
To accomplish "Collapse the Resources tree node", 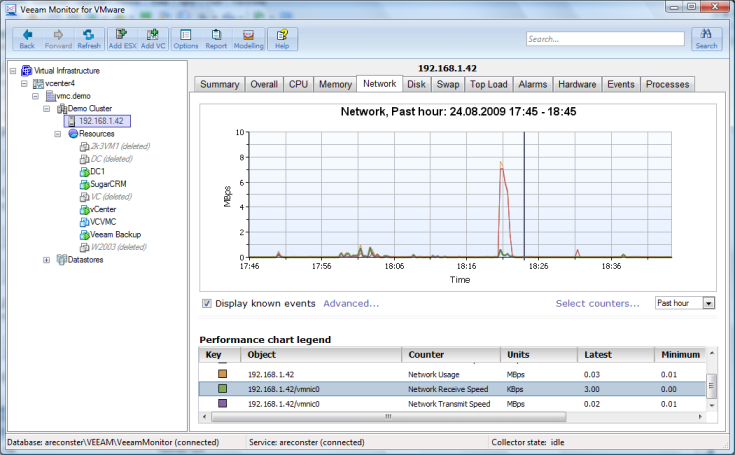I will click(x=58, y=133).
